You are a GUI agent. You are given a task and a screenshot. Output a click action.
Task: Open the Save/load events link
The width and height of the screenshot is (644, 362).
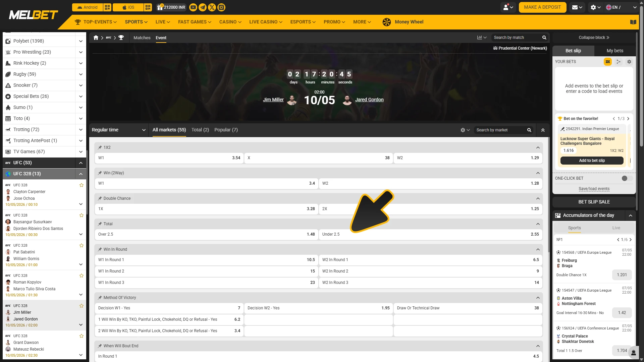click(x=594, y=189)
